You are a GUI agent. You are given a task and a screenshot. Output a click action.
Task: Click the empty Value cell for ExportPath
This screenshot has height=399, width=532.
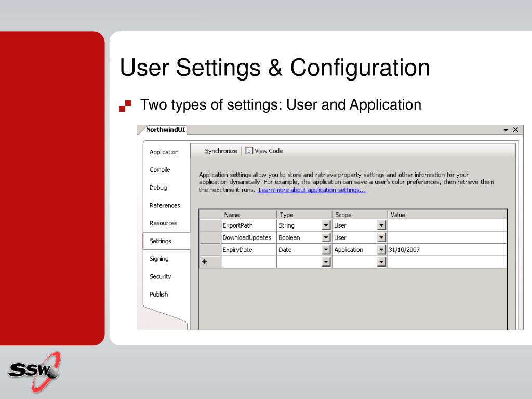[447, 225]
